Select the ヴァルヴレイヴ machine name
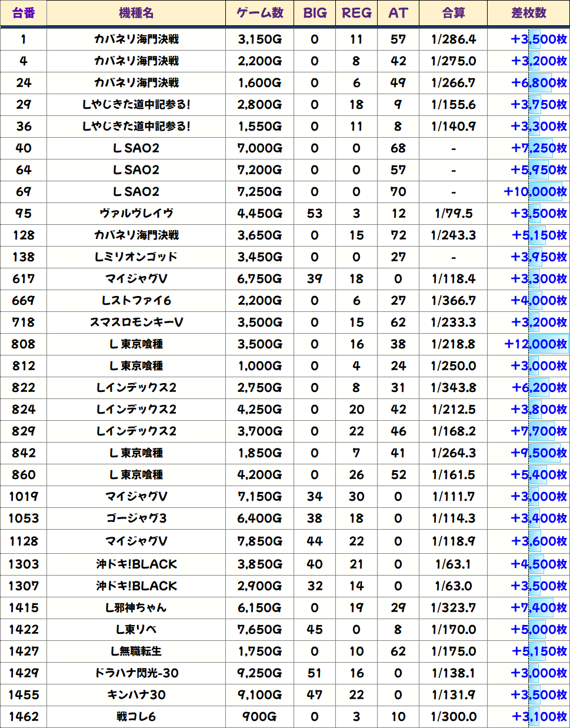Image resolution: width=570 pixels, height=728 pixels. point(136,214)
